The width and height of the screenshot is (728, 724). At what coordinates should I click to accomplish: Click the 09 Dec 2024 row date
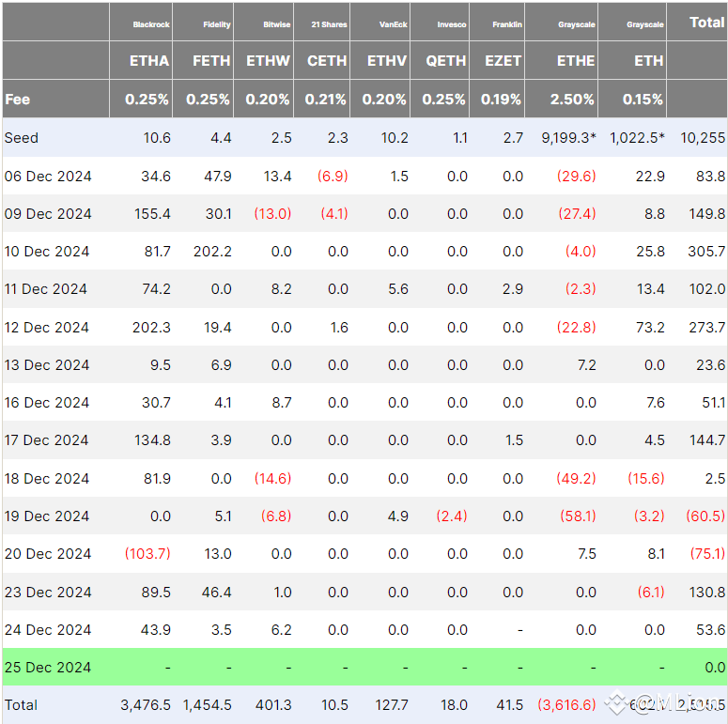(48, 214)
